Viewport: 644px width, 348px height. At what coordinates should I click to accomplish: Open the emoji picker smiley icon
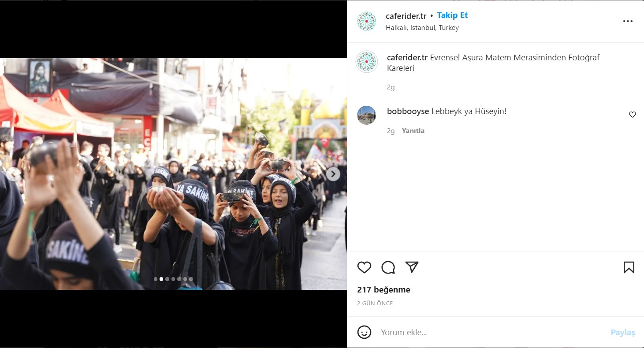pos(364,332)
